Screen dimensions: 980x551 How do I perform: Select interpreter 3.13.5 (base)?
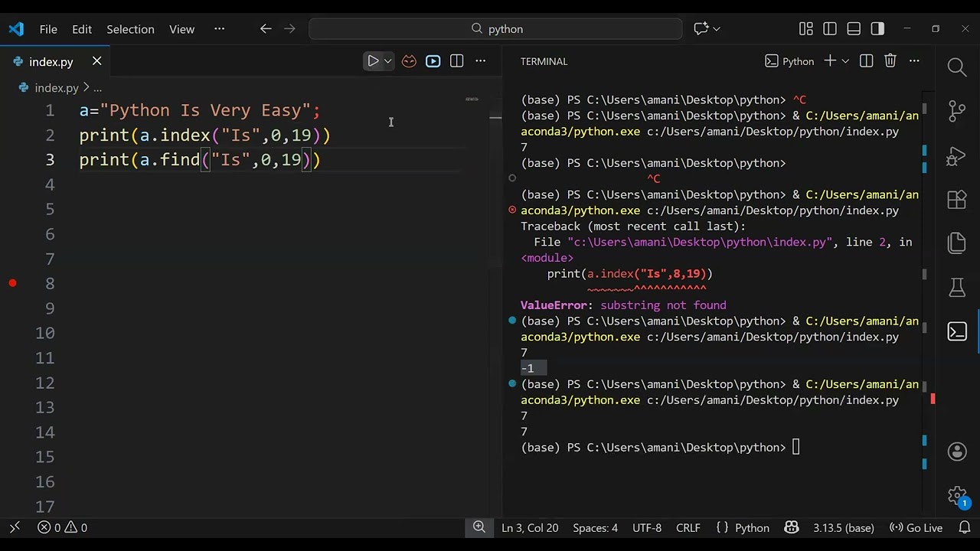click(x=844, y=527)
